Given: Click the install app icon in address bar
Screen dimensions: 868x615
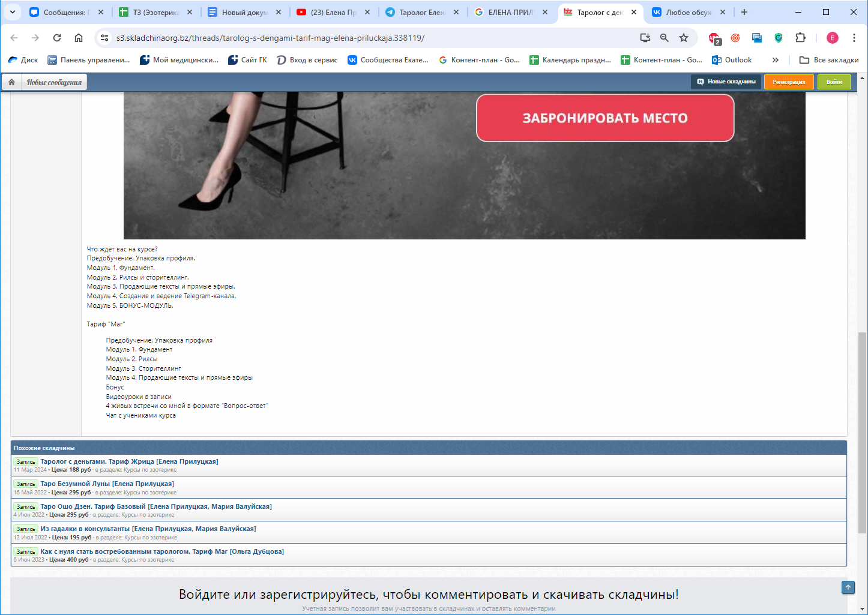Looking at the screenshot, I should coord(645,38).
